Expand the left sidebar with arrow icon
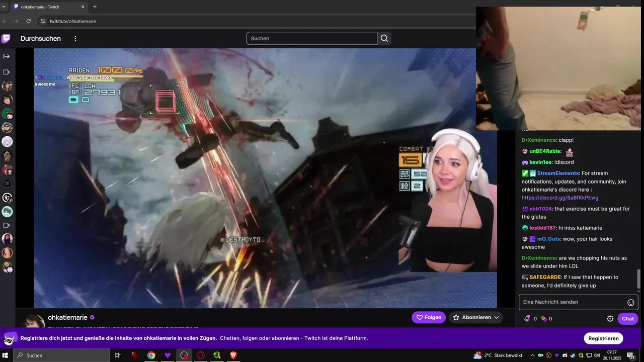644x362 pixels. [7, 56]
